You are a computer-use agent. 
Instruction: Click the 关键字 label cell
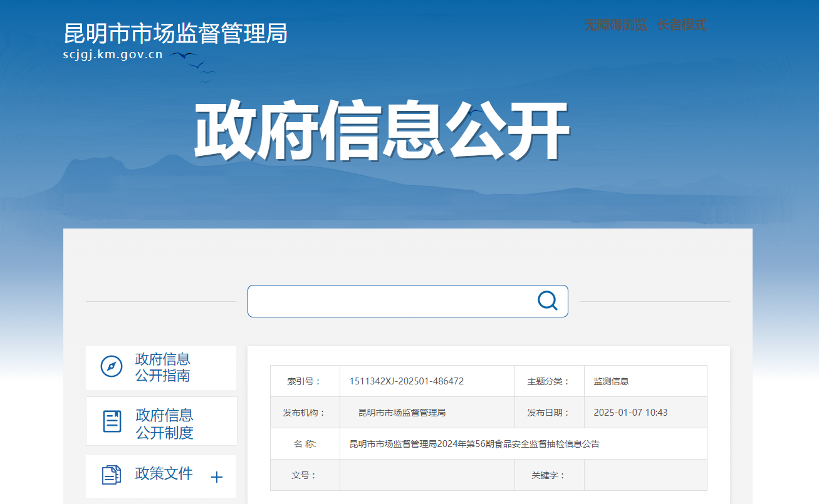tap(550, 475)
